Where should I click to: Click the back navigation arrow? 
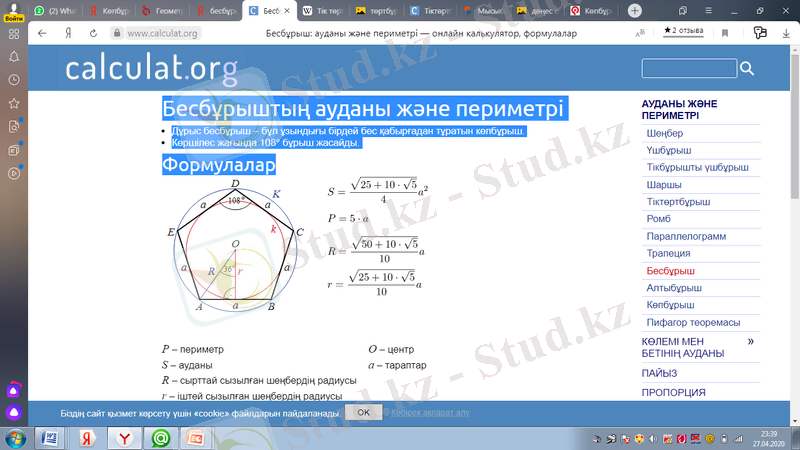point(42,33)
